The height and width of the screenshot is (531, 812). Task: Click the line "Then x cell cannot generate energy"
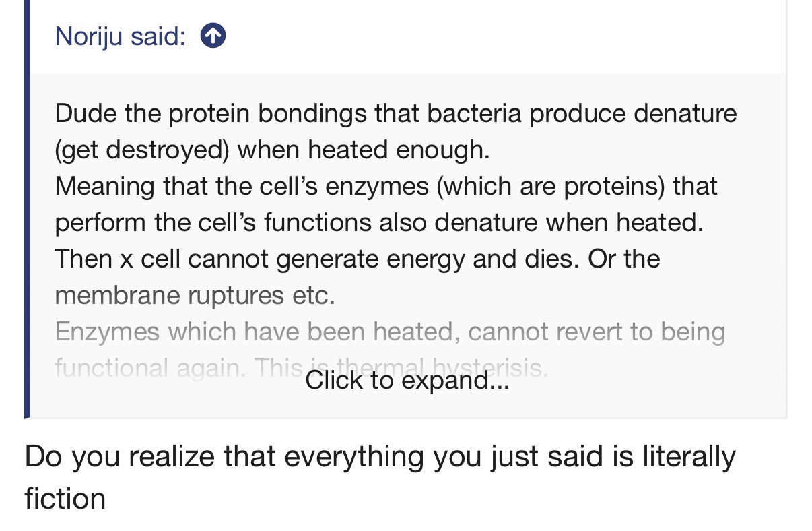pos(358,259)
